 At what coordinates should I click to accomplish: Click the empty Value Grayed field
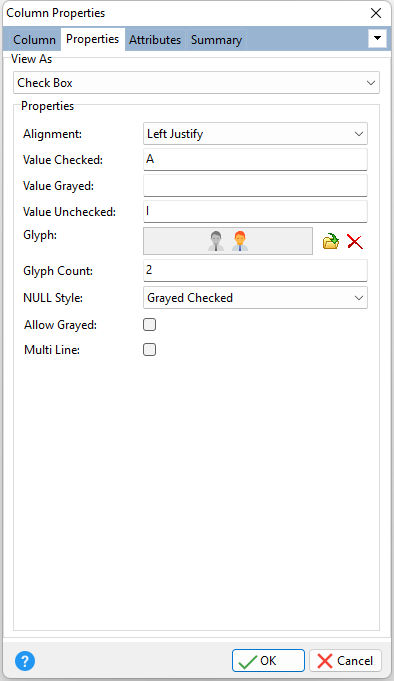click(x=255, y=185)
